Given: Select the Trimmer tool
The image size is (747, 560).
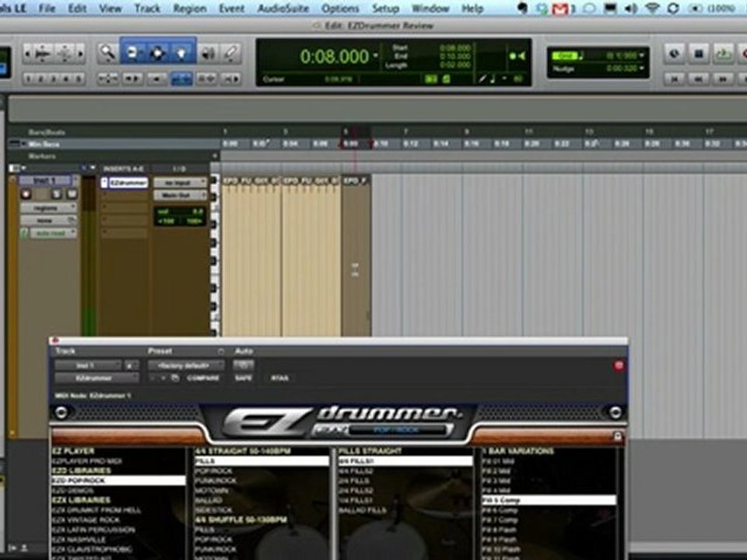Looking at the screenshot, I should point(133,53).
